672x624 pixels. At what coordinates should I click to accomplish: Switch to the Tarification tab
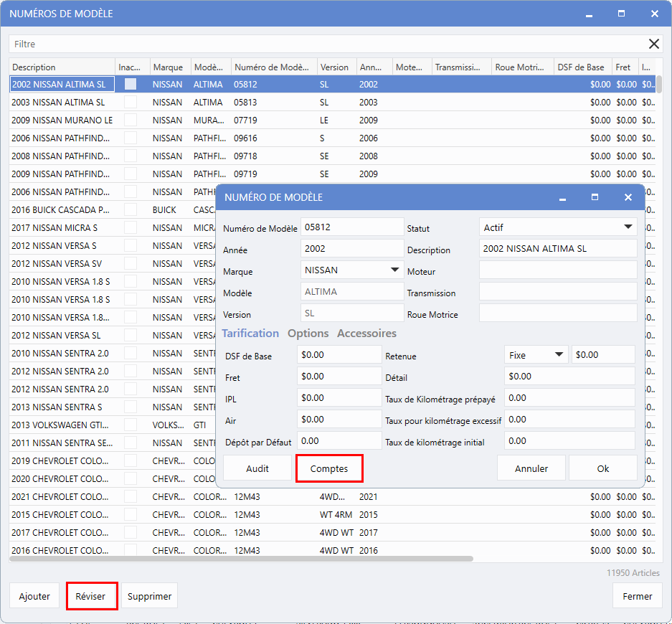250,334
